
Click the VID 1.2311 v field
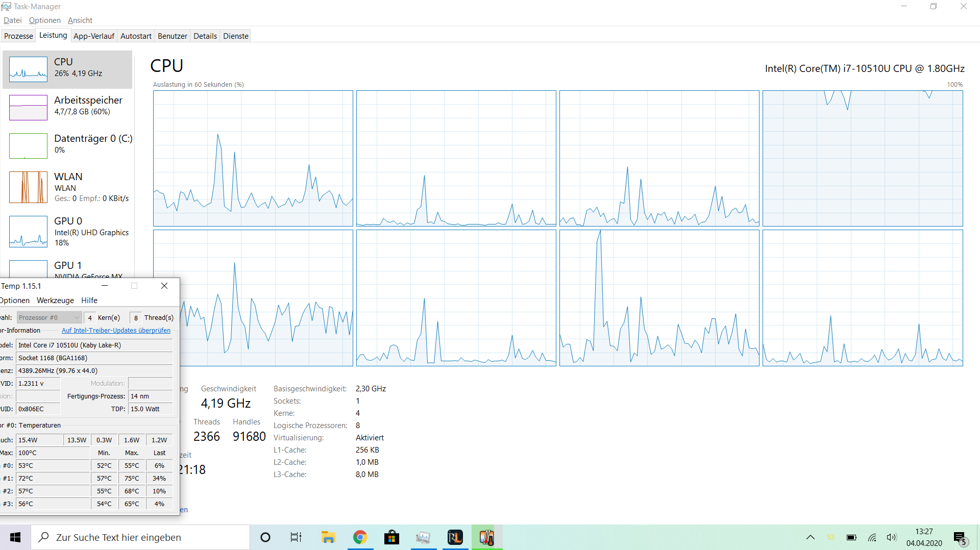point(38,383)
